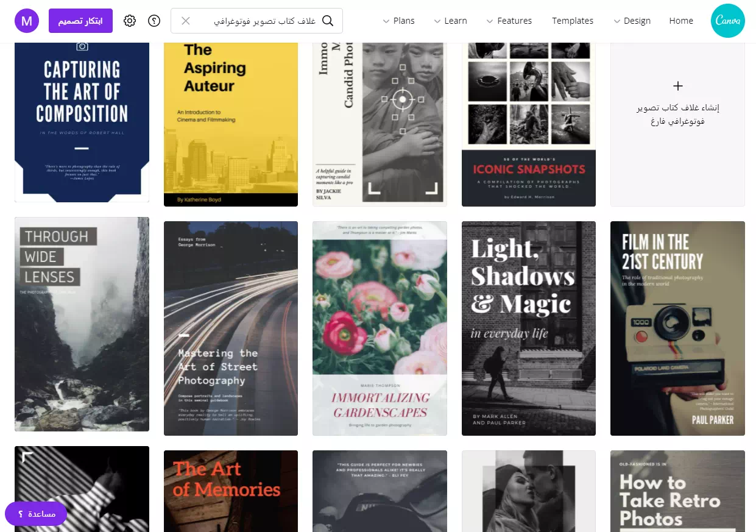
Task: Choose The Art of Memories template
Action: pyautogui.click(x=231, y=491)
